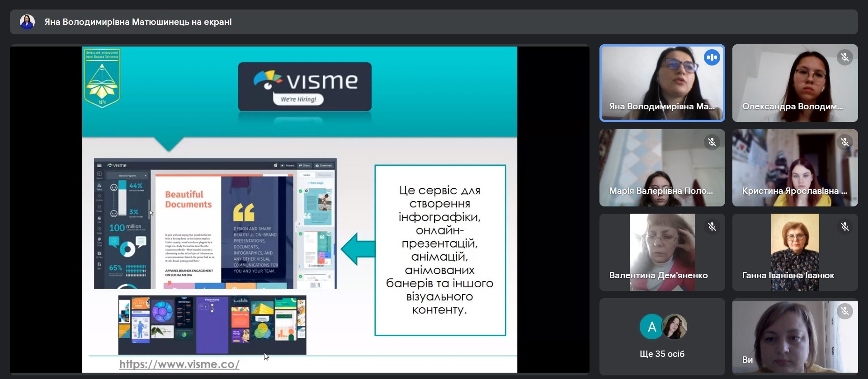Screen dimensions: 868x379
Task: Click the university emblem dated 1874
Action: [102, 78]
